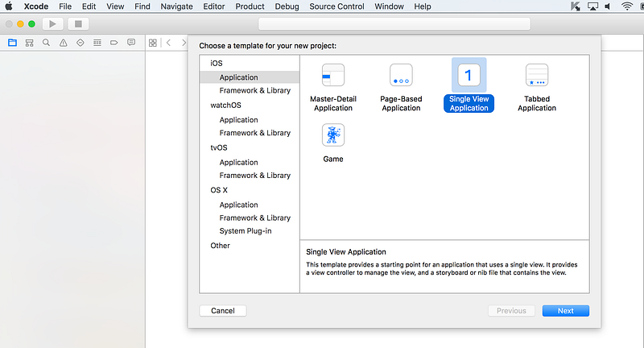Go forward with the right chevron

tap(184, 43)
